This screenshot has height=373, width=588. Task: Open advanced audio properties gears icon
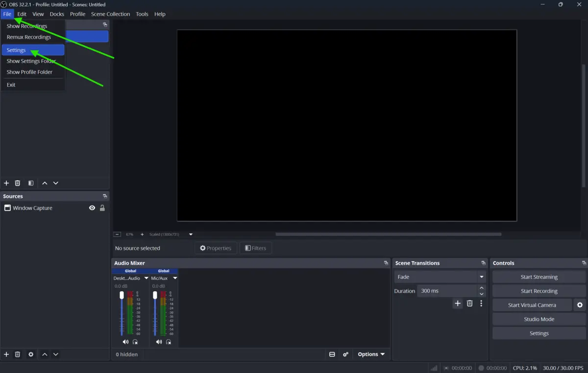click(346, 354)
